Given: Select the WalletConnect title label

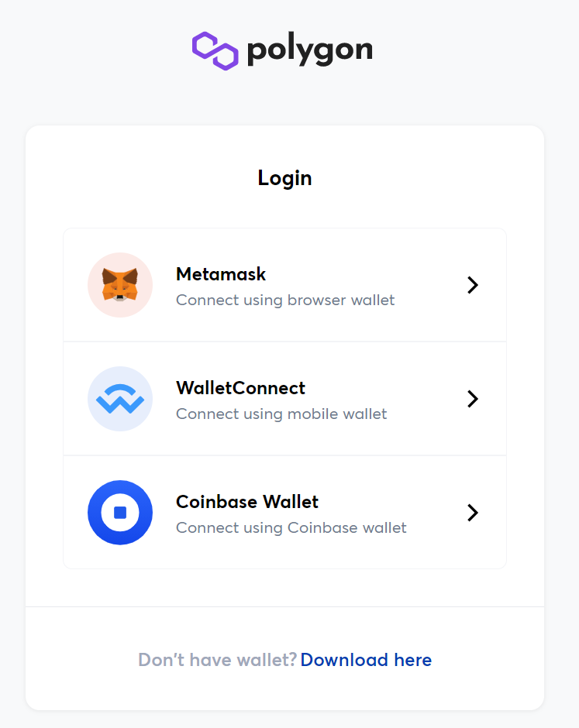Looking at the screenshot, I should pyautogui.click(x=240, y=388).
